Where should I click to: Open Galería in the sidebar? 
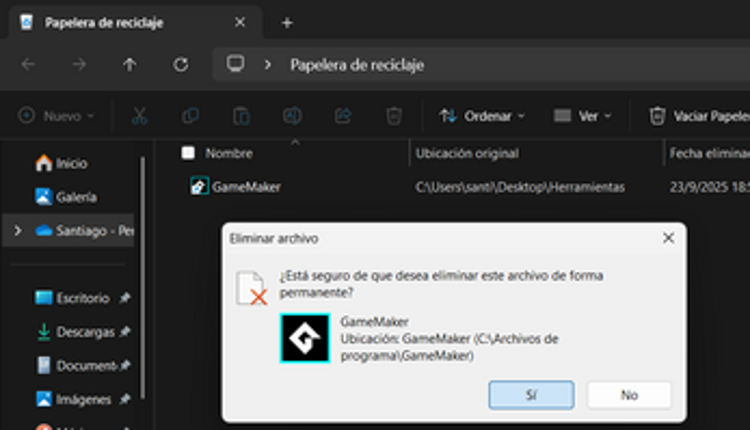[66, 197]
